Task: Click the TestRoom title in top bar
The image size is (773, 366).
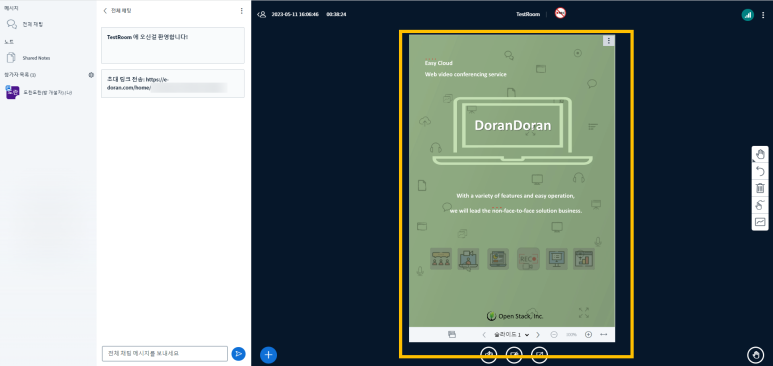Action: 528,14
